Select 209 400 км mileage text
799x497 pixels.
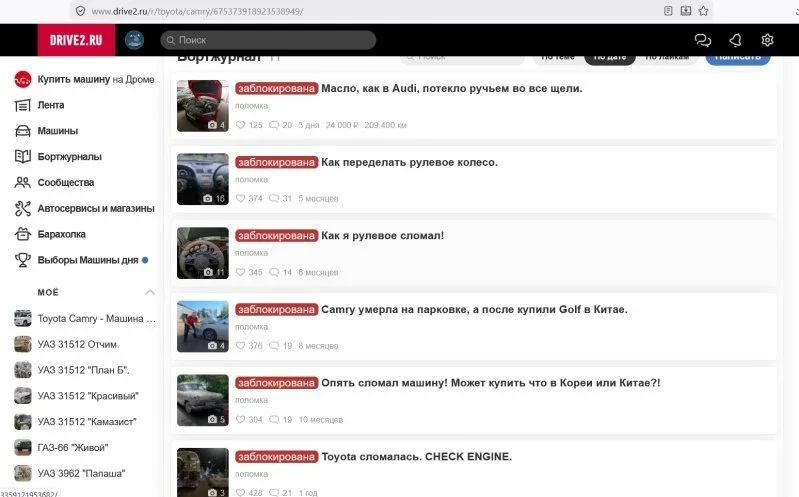385,125
